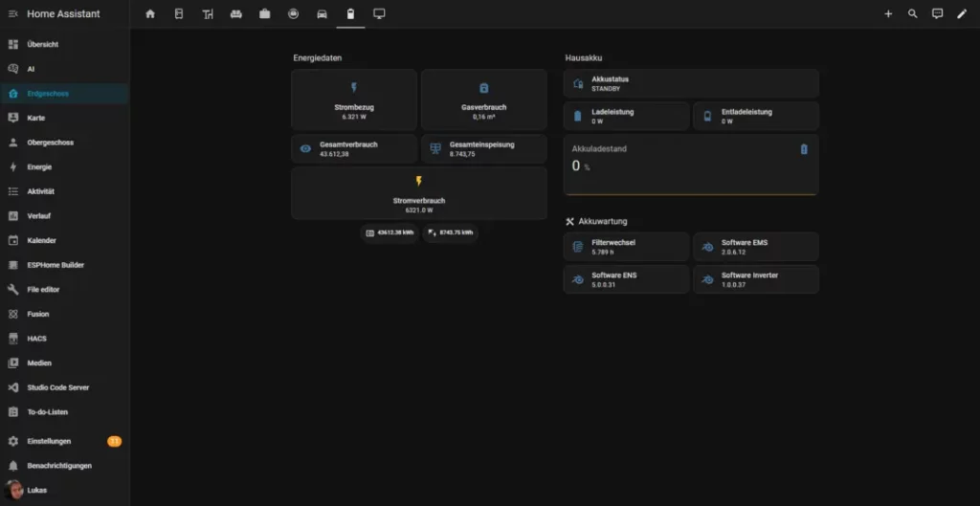The height and width of the screenshot is (506, 980).
Task: Click the File editor wrench icon
Action: [x=13, y=289]
